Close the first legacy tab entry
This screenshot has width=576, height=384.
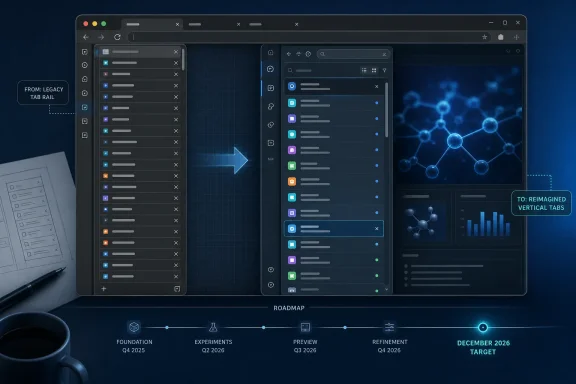pos(176,52)
